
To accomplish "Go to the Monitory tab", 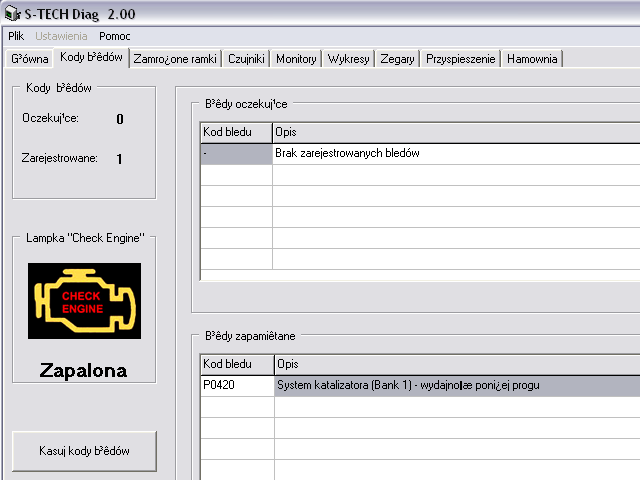I will [x=296, y=59].
